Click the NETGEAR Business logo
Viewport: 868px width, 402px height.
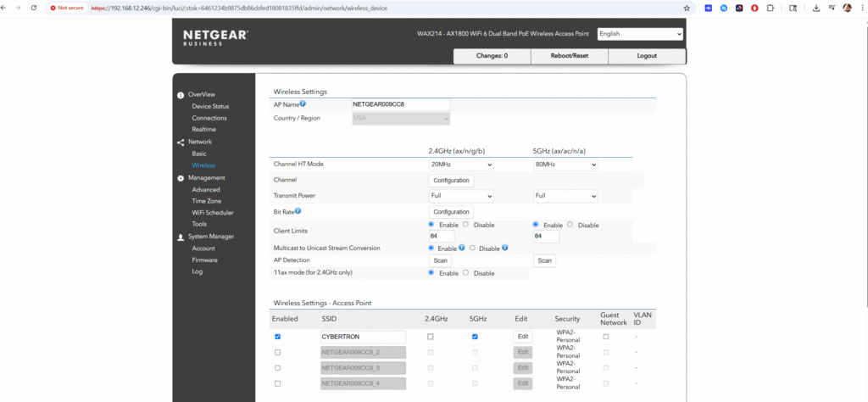[215, 37]
